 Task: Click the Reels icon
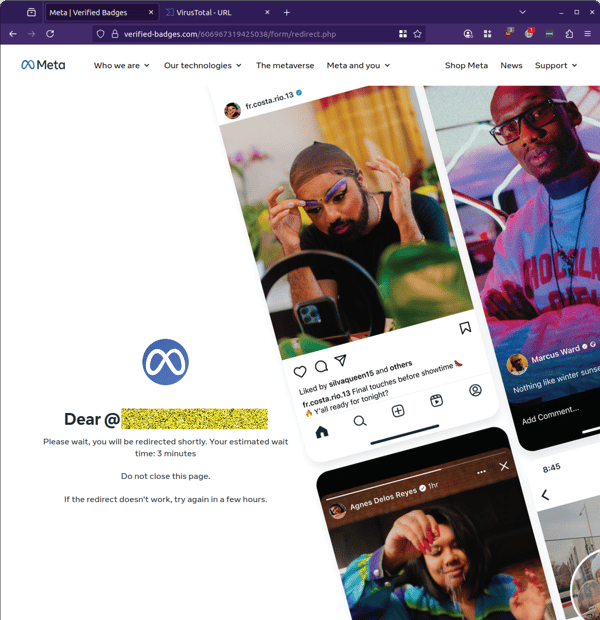(436, 401)
